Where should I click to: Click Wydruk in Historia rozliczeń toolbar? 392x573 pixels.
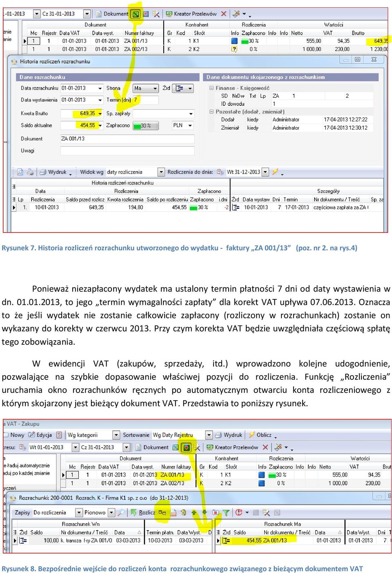(x=53, y=172)
